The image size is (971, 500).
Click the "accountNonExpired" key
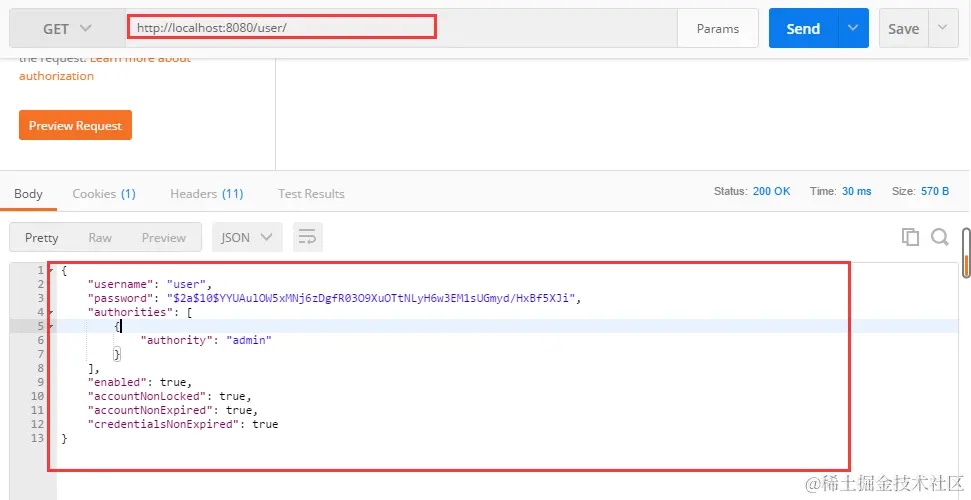[x=150, y=410]
